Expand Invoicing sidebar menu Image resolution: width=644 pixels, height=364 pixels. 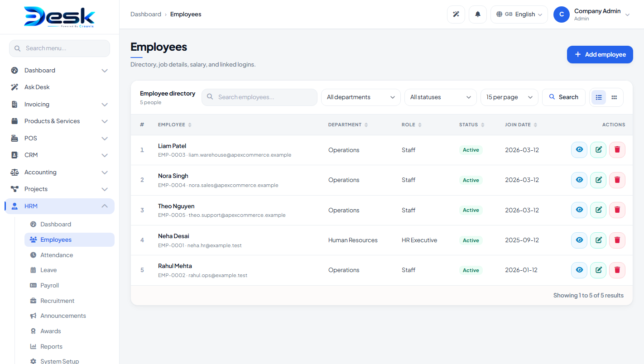point(105,105)
